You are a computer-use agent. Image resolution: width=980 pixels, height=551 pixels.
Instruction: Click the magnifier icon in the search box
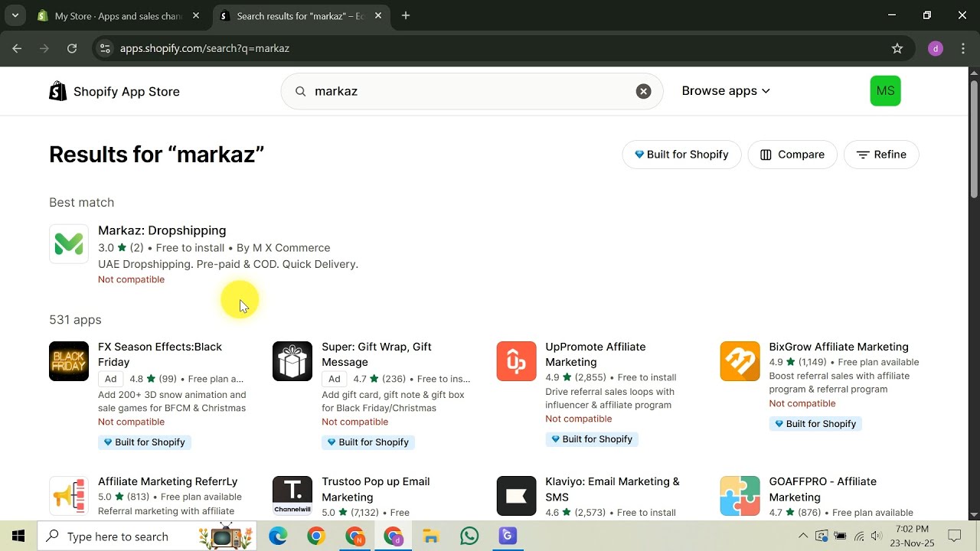[x=300, y=91]
